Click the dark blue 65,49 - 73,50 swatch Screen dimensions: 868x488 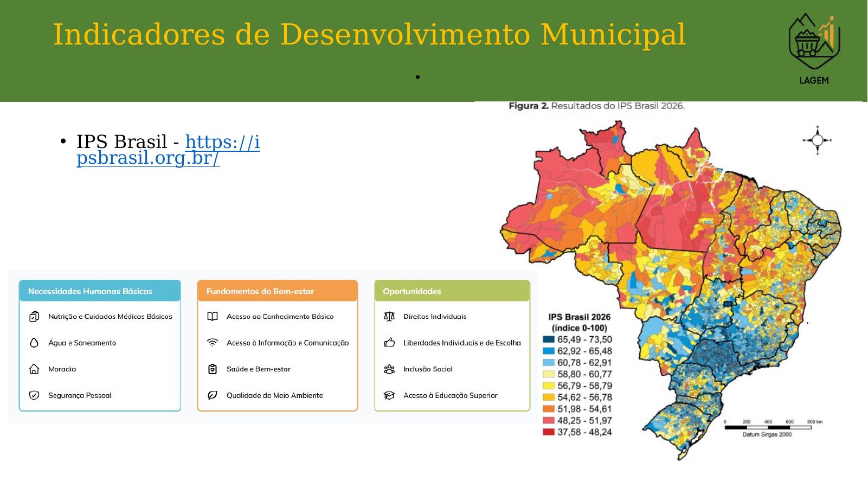point(549,340)
